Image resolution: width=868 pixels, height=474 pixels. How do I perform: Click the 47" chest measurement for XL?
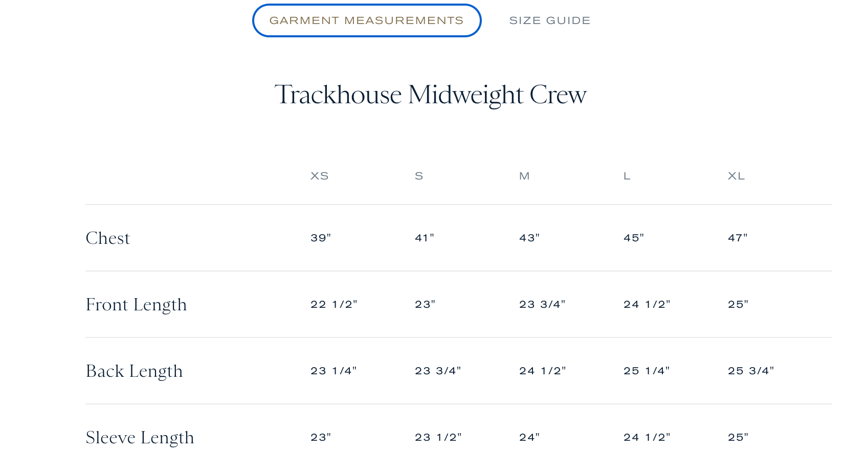737,237
